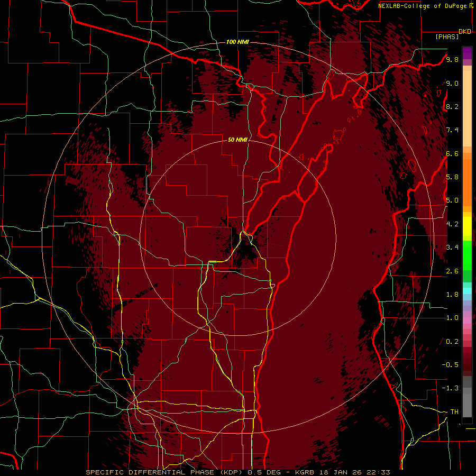
Task: Click the "TH" threshold label on the scale
Action: click(454, 411)
